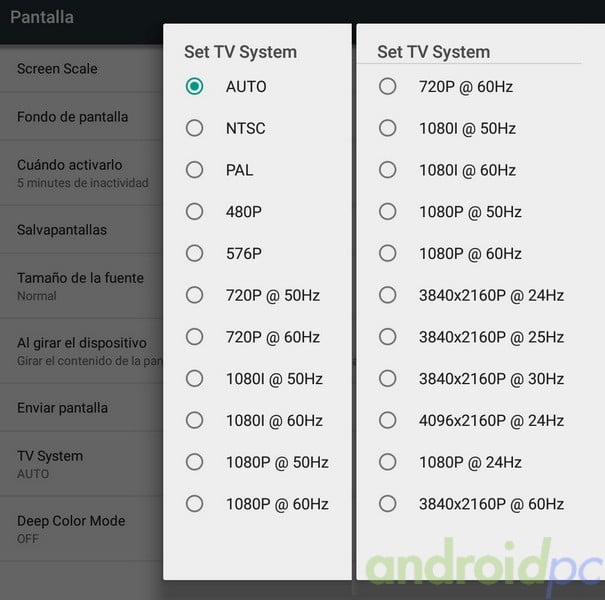The height and width of the screenshot is (600, 605).
Task: Select the 576P radio button
Action: click(x=195, y=254)
